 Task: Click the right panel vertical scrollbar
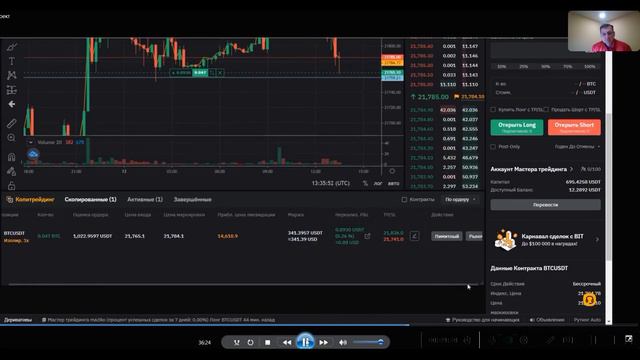pyautogui.click(x=609, y=186)
